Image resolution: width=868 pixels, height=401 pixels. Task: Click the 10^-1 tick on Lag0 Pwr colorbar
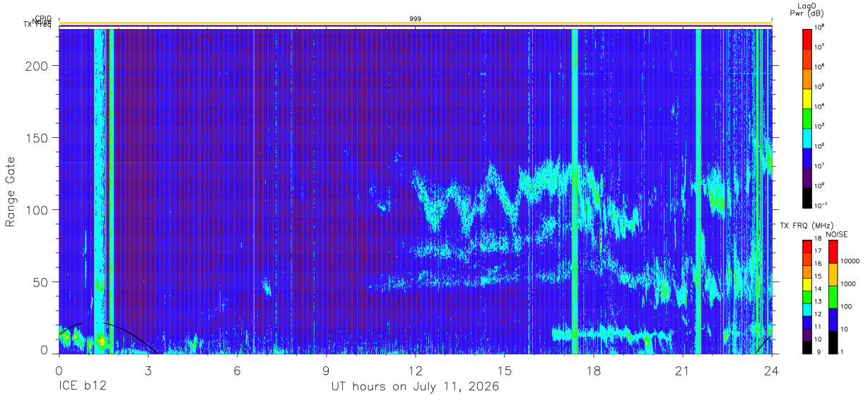pos(821,205)
